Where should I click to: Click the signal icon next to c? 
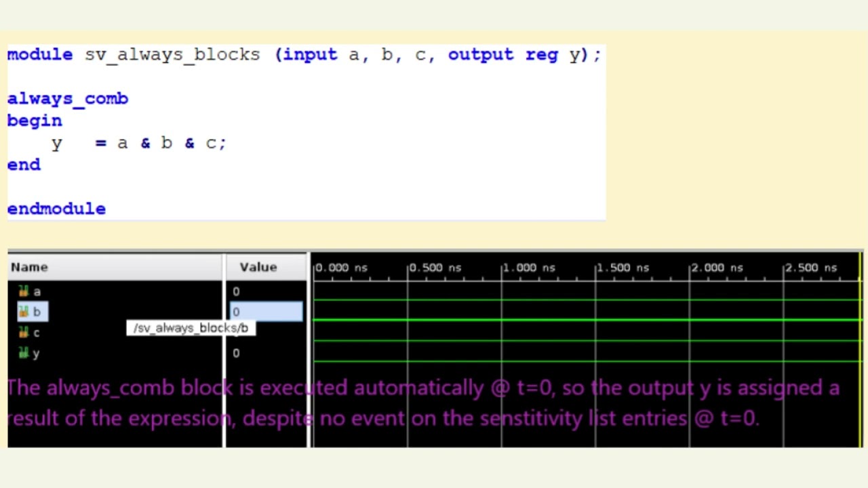click(24, 332)
